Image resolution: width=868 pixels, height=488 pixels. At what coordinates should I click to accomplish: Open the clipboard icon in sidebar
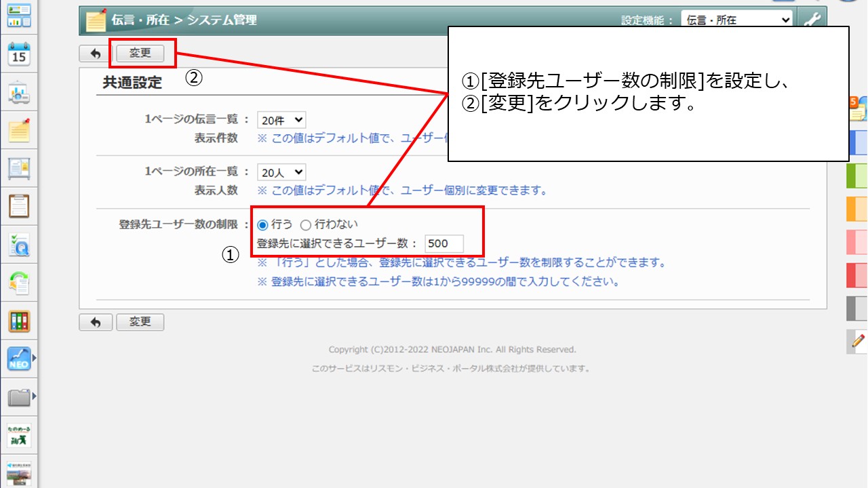(x=18, y=205)
